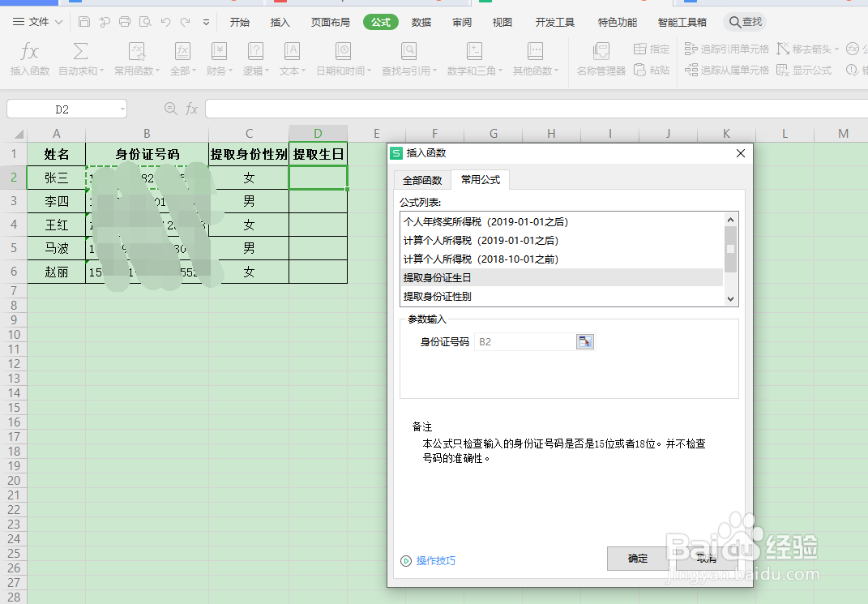Open the 日期和时间 function dropdown
Image resolution: width=868 pixels, height=604 pixels.
point(342,58)
